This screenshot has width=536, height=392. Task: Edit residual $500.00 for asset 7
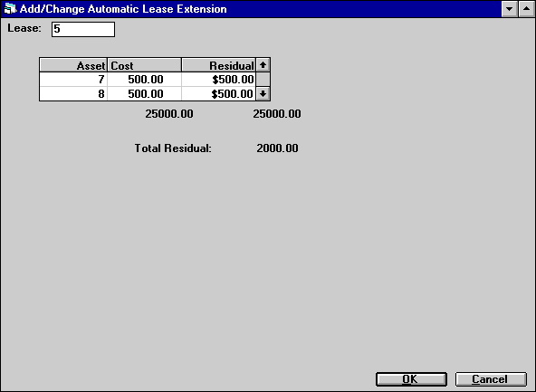(x=218, y=80)
